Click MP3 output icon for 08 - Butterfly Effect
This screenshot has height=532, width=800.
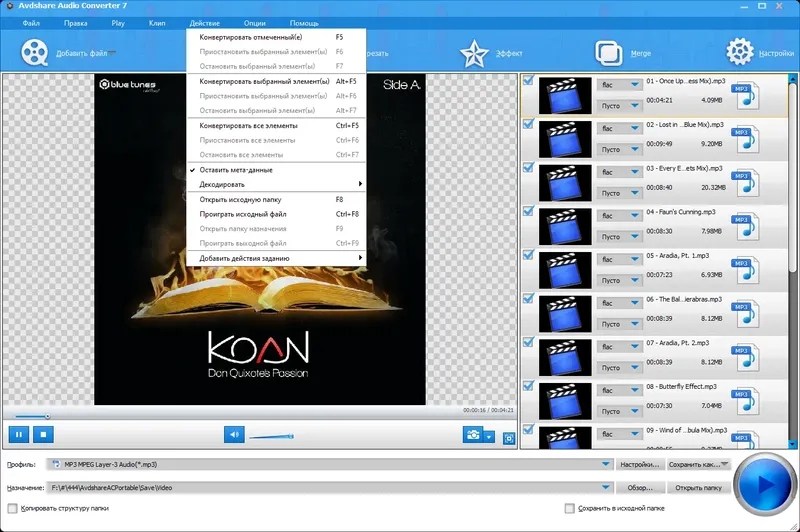point(745,401)
